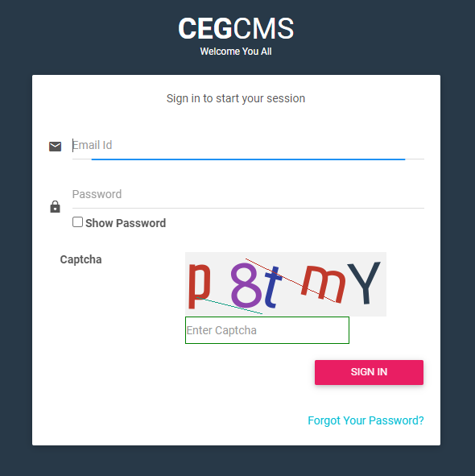Screen dimensions: 475x476
Task: Click the thin CMS part of logo
Action: [x=263, y=28]
